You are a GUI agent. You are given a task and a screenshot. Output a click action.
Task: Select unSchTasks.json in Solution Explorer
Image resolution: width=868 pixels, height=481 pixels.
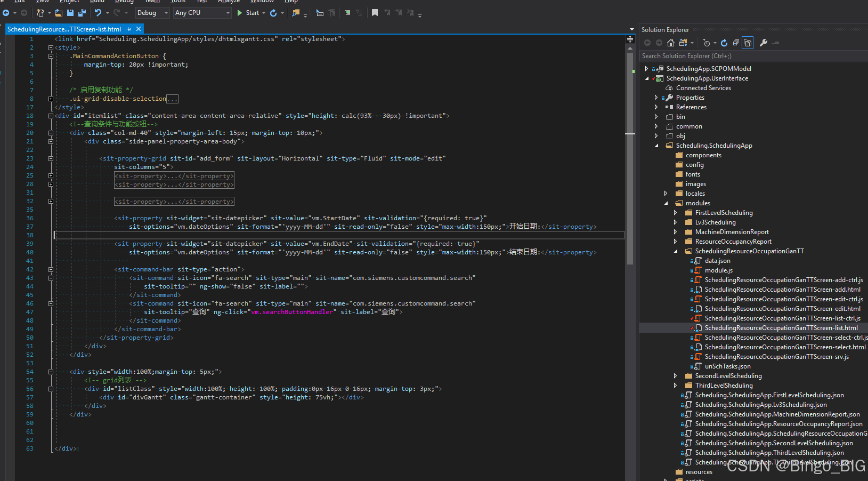(727, 366)
